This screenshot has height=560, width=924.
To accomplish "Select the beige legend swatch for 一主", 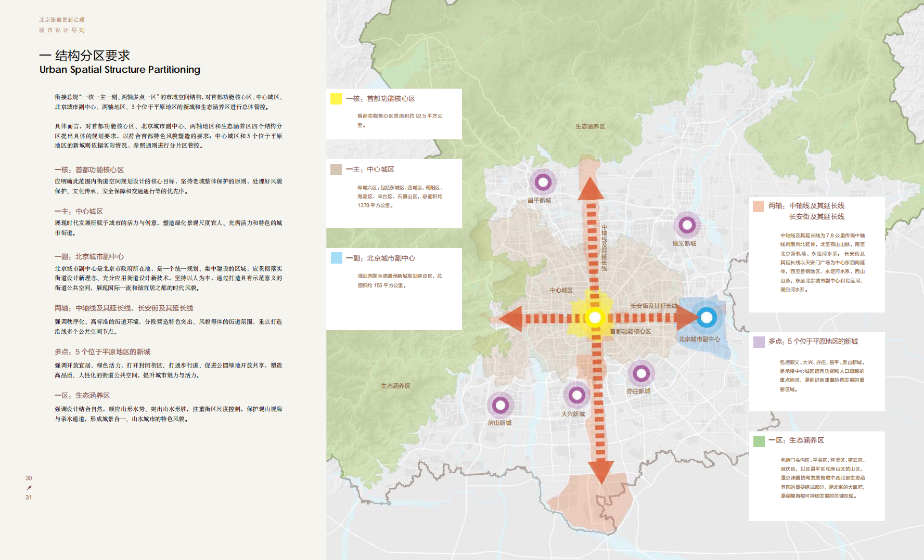I will pyautogui.click(x=336, y=170).
